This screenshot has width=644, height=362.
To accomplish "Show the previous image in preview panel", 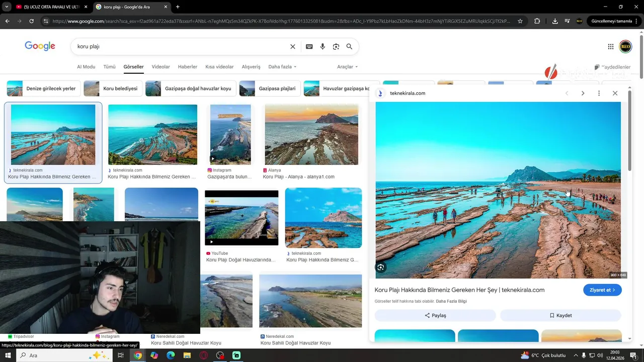I will coord(567,93).
